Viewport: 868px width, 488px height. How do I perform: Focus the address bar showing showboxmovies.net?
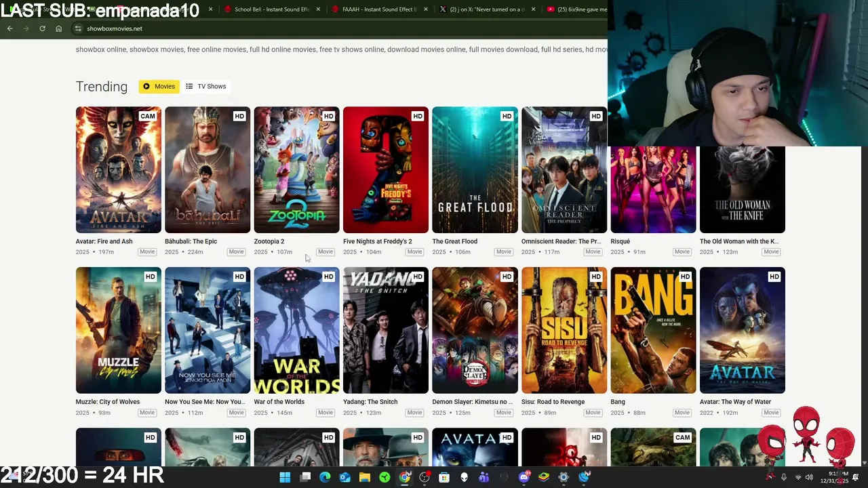339,28
